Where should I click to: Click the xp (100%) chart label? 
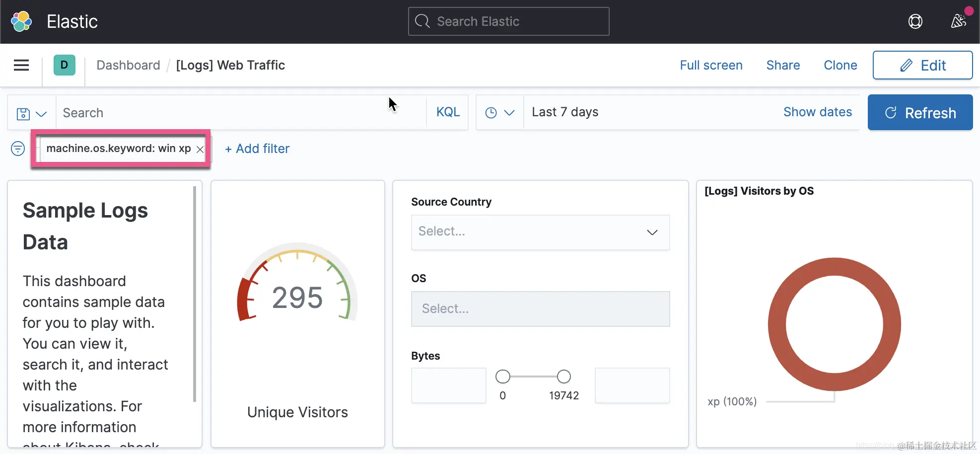point(732,401)
